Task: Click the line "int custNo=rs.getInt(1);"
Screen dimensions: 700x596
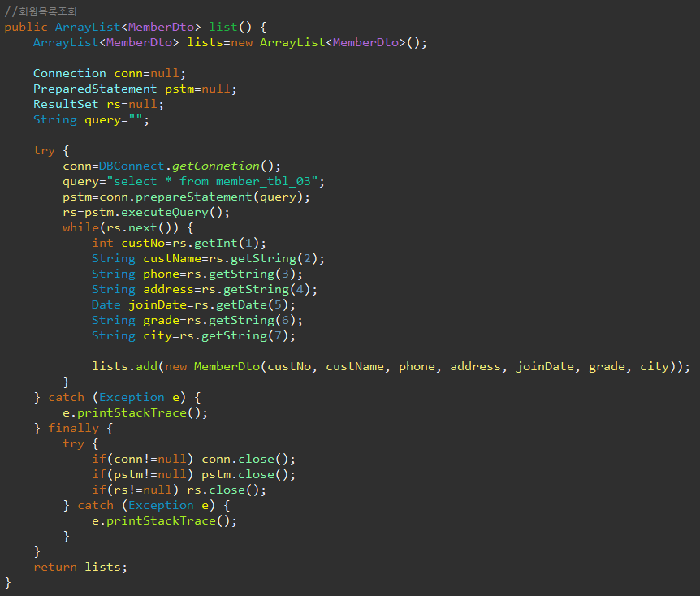Action: 179,244
